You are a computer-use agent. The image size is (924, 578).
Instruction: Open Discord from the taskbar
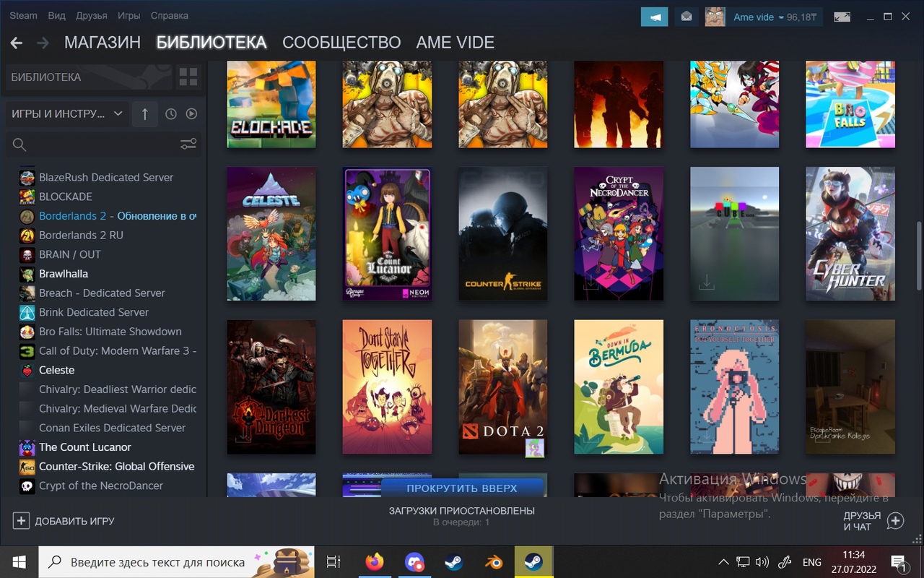pyautogui.click(x=414, y=561)
